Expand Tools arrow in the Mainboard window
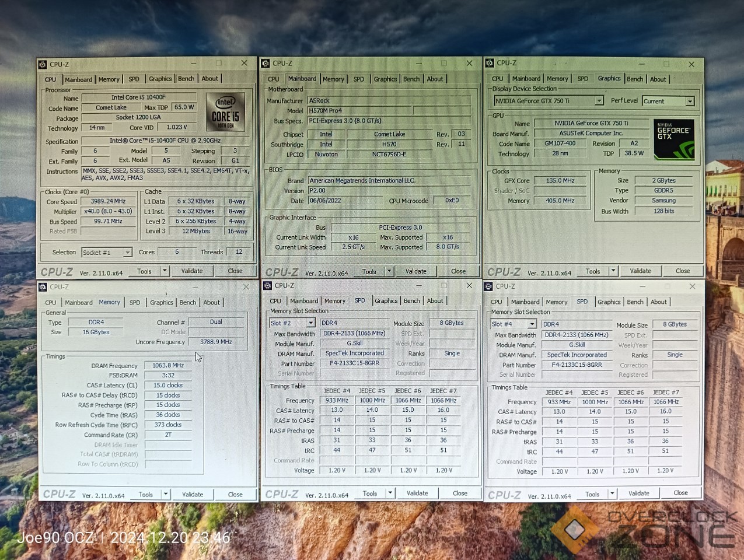Screen dimensions: 744x560 coord(389,271)
